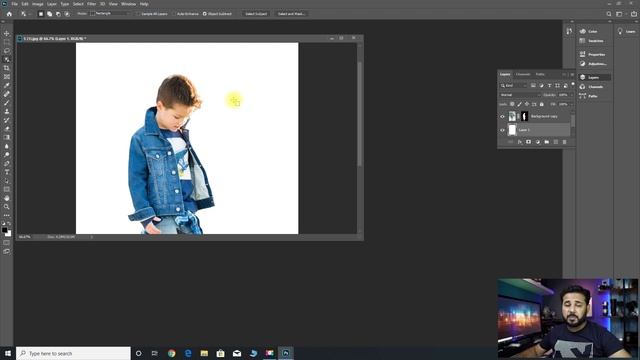This screenshot has width=640, height=360.
Task: Create a new group folder icon
Action: click(547, 142)
